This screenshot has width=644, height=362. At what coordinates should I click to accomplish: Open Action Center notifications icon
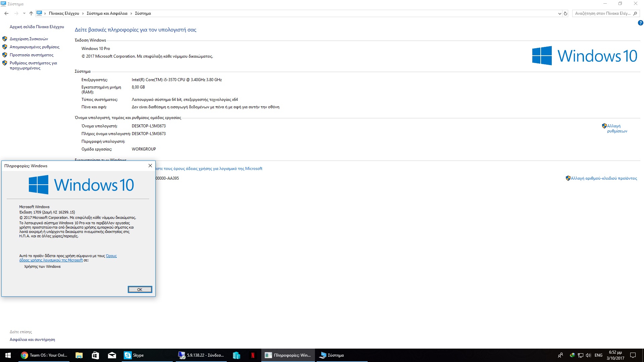point(633,355)
